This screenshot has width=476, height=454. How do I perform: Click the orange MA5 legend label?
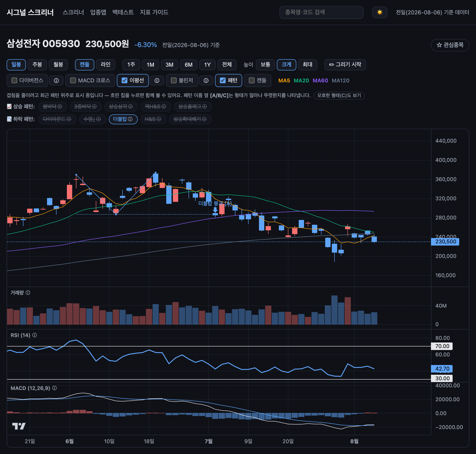[x=284, y=81]
